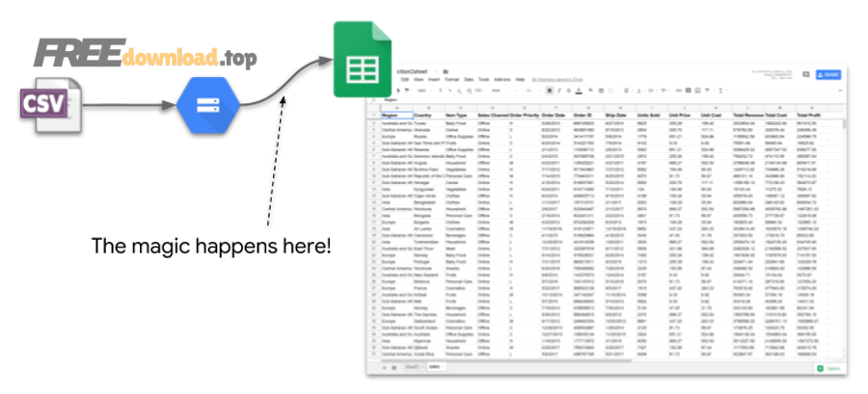The height and width of the screenshot is (394, 868).
Task: Select the Unit Price header cell
Action: [x=684, y=115]
